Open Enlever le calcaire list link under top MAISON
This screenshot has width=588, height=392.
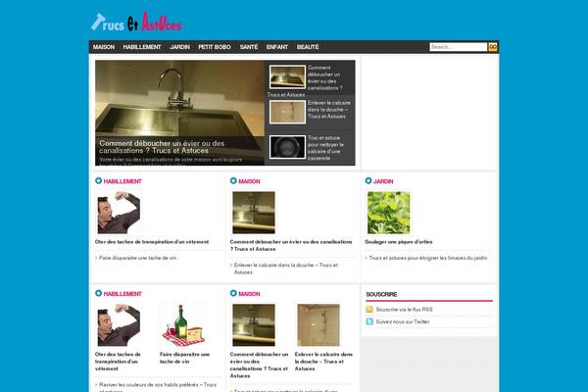click(x=286, y=269)
